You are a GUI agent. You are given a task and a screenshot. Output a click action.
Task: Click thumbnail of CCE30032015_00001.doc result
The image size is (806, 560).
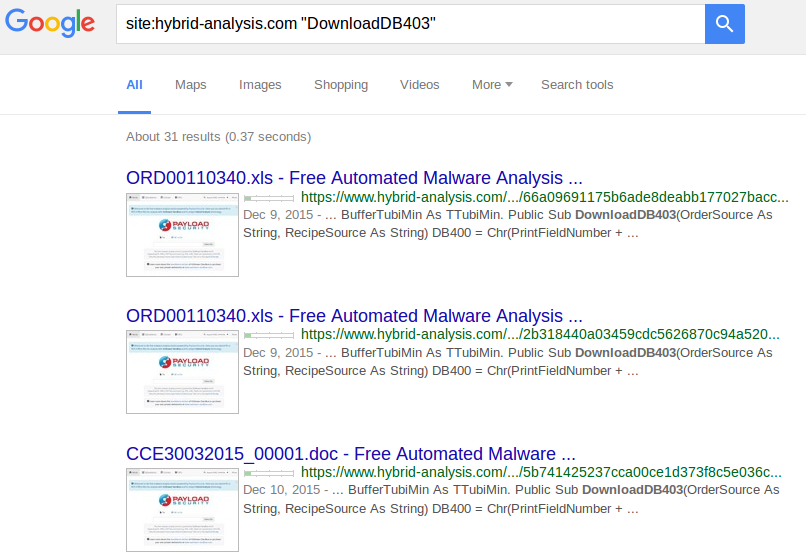182,510
